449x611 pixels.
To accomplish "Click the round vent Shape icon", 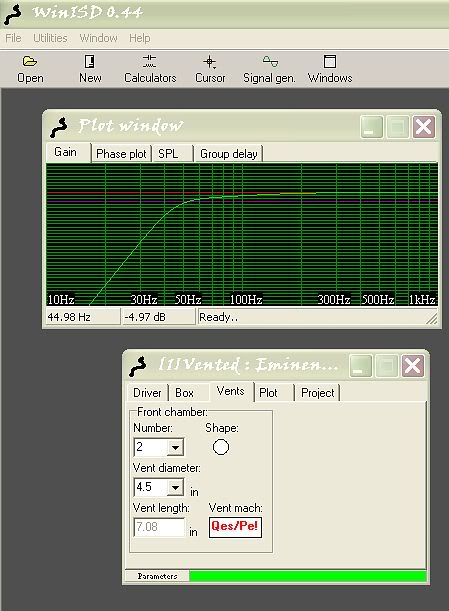I will click(221, 447).
